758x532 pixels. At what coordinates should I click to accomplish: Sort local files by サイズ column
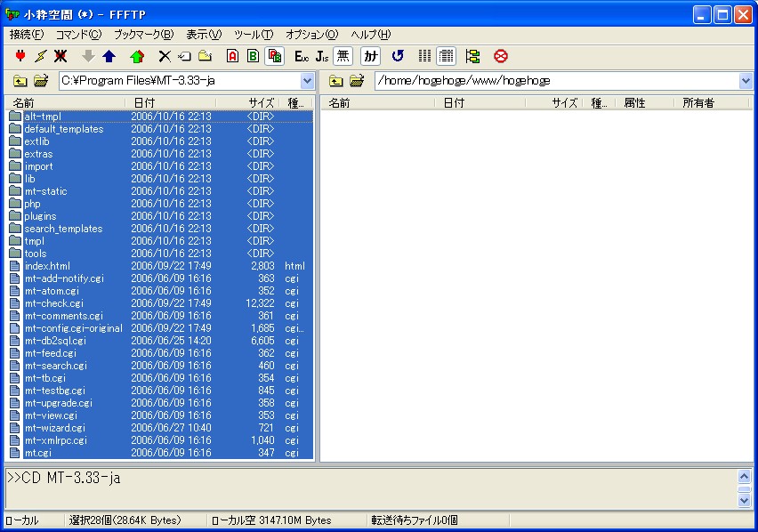248,103
